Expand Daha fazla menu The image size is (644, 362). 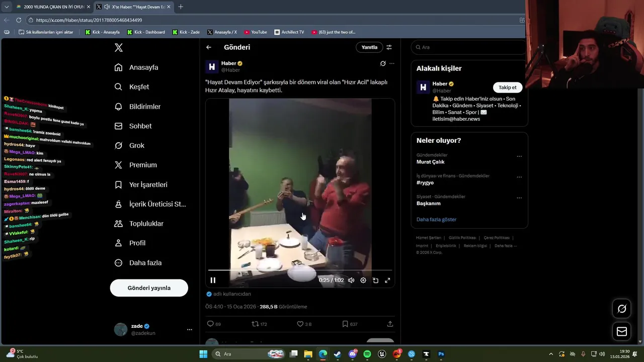pyautogui.click(x=138, y=262)
